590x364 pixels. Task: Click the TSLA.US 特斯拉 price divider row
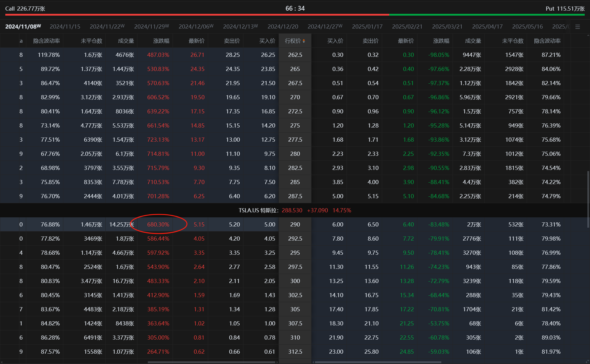tap(294, 210)
